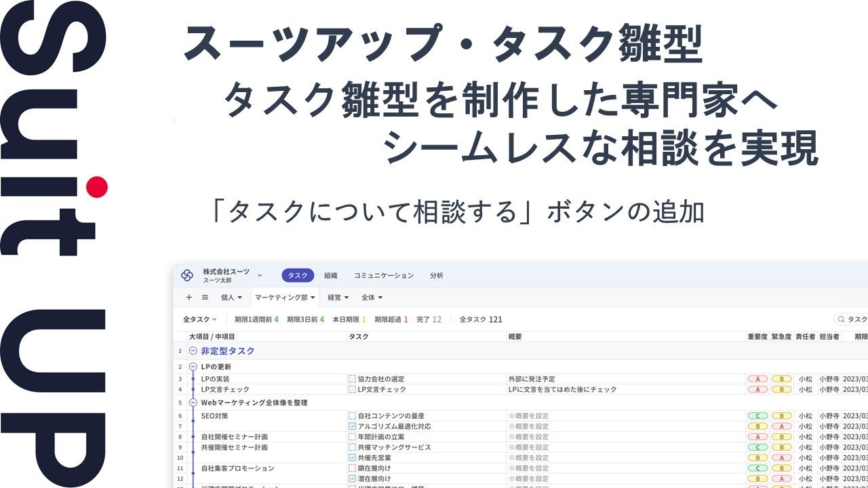Check the 共催マッチングサービス checkbox
The width and height of the screenshot is (868, 488).
tap(352, 447)
